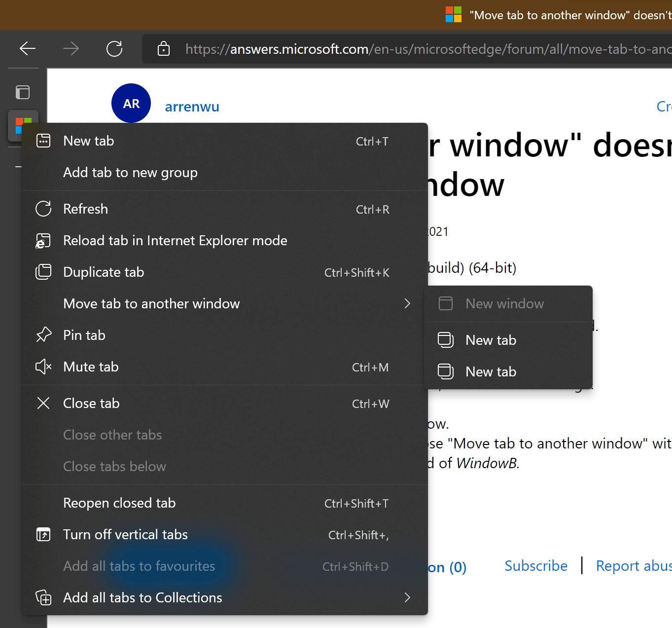Expand the Move tab submenu chevron
Image resolution: width=672 pixels, height=628 pixels.
click(x=407, y=303)
